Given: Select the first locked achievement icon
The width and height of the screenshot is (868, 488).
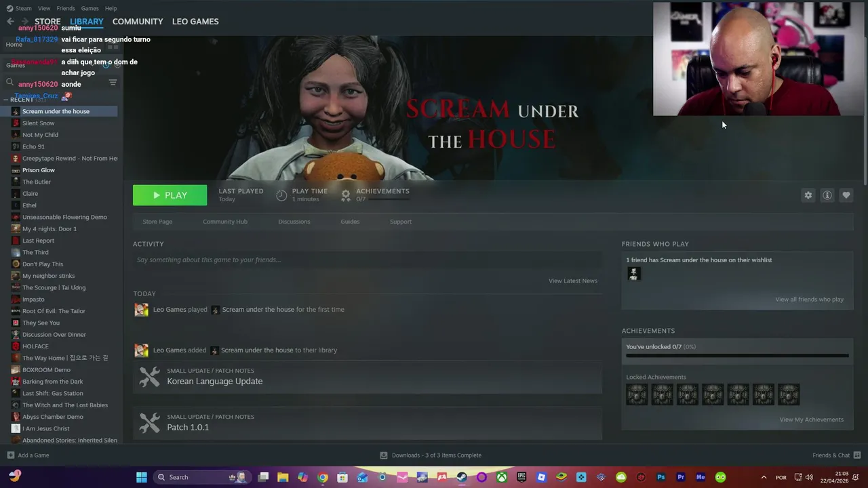Looking at the screenshot, I should (x=637, y=394).
